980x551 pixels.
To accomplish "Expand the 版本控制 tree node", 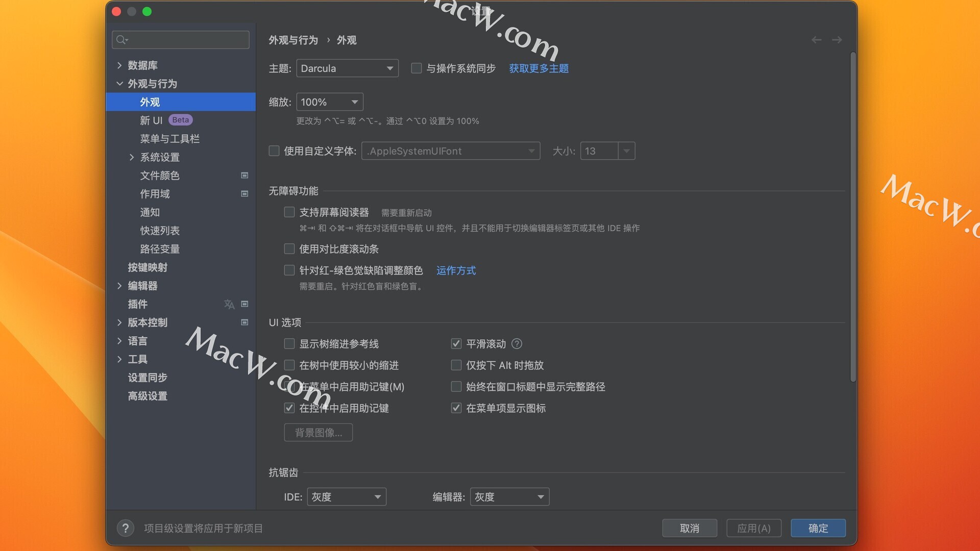I will [x=119, y=322].
